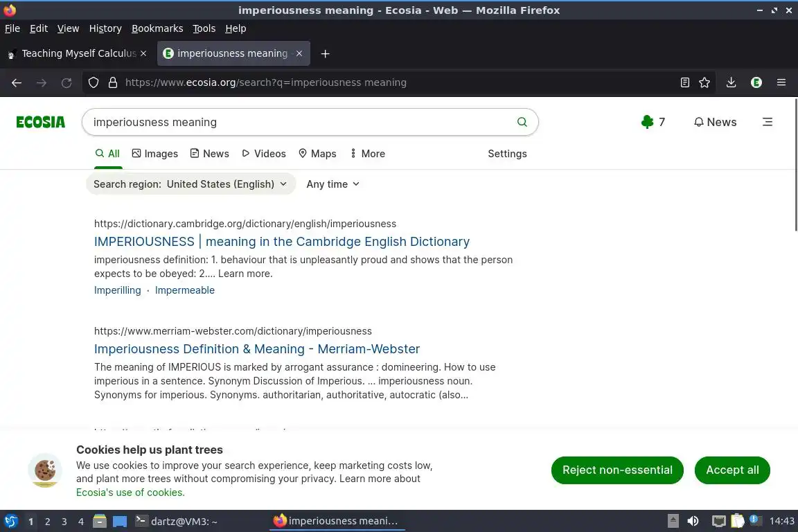Close the imperiousness meaning tab
The height and width of the screenshot is (532, 798).
pos(299,53)
